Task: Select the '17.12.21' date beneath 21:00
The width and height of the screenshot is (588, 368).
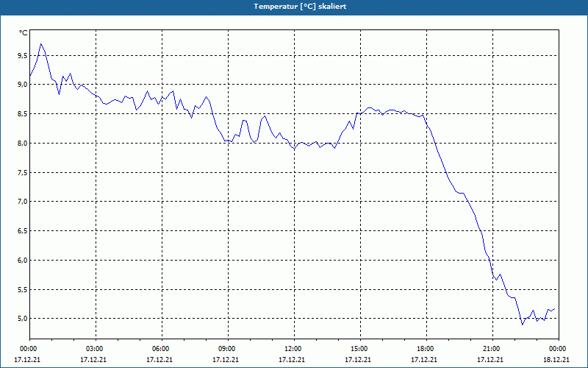Action: (490, 360)
